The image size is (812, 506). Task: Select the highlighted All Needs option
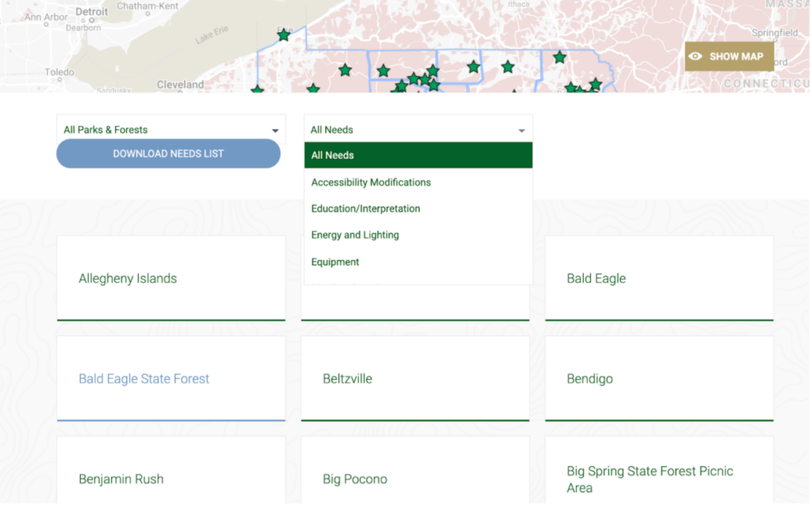[418, 155]
